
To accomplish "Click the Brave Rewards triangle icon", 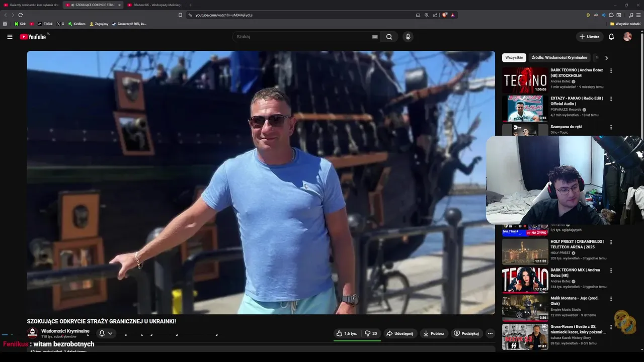I will coord(452,15).
